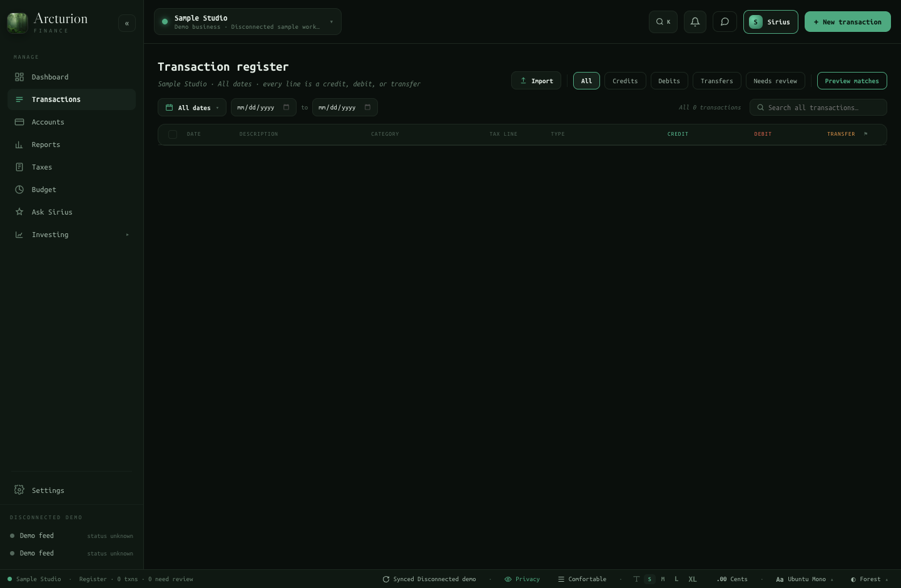Open Ask Sirius in the sidebar
The width and height of the screenshot is (901, 588).
click(71, 212)
